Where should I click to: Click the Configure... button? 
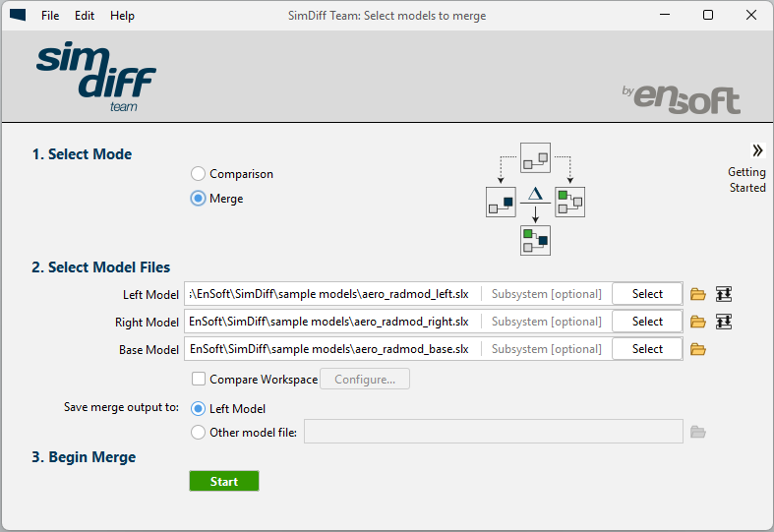tap(365, 379)
